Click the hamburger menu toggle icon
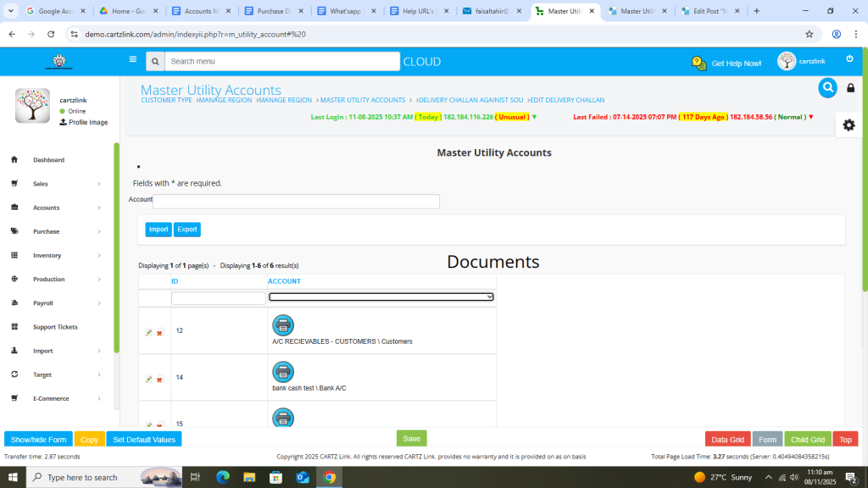The height and width of the screenshot is (488, 868). tap(132, 60)
